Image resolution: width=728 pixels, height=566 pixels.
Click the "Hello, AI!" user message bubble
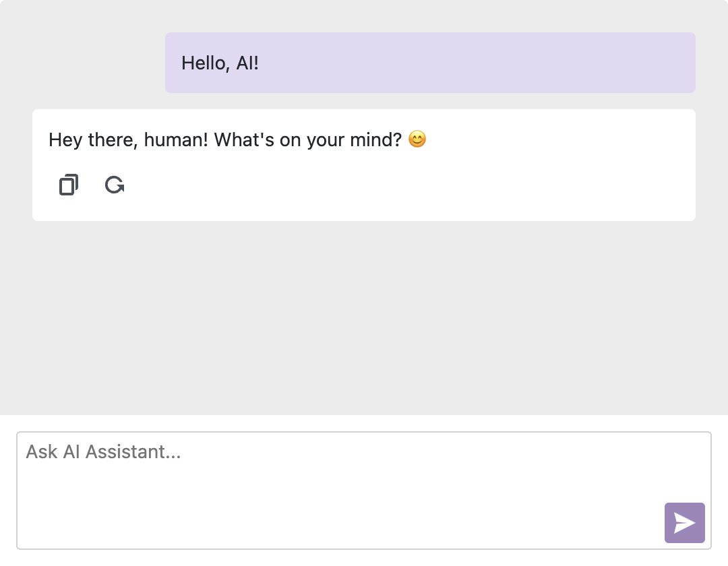(x=430, y=63)
